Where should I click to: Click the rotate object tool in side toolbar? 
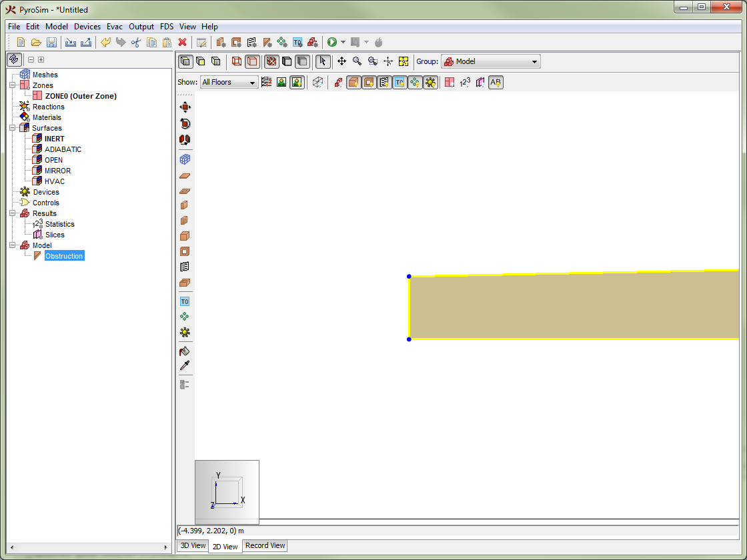pos(185,123)
